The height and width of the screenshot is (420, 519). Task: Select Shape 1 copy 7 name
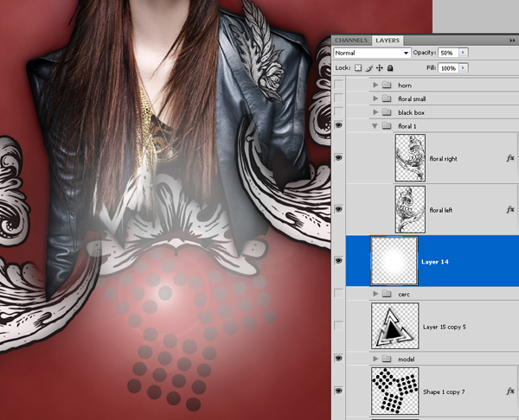point(444,391)
